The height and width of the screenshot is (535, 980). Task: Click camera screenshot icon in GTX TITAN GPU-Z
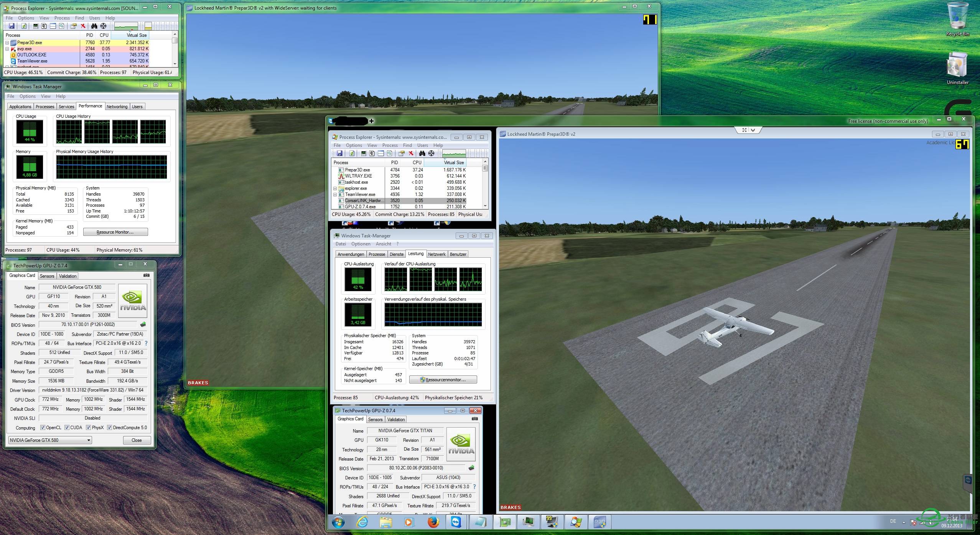[x=475, y=419]
